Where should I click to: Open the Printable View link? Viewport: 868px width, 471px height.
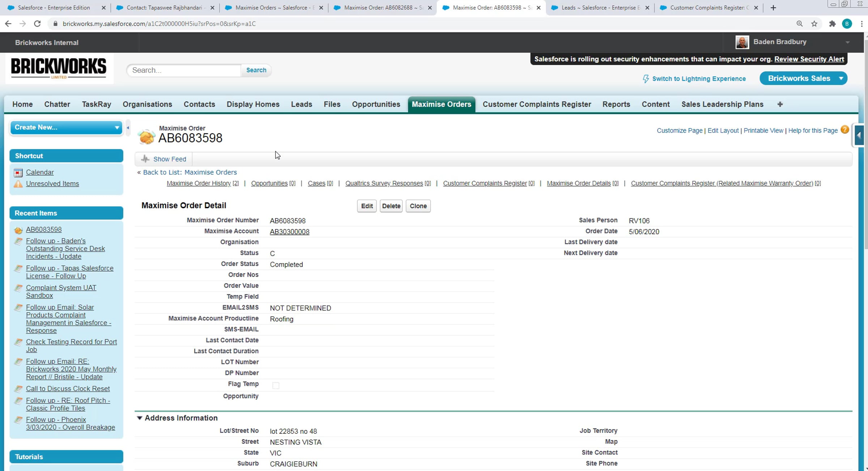(x=763, y=130)
